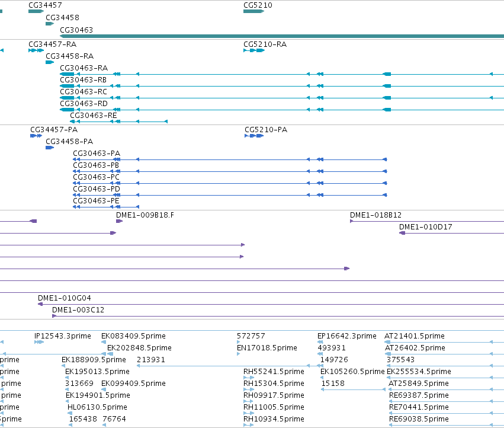Image resolution: width=504 pixels, height=428 pixels.
Task: Select protein CG30463-PD label
Action: pyautogui.click(x=97, y=189)
